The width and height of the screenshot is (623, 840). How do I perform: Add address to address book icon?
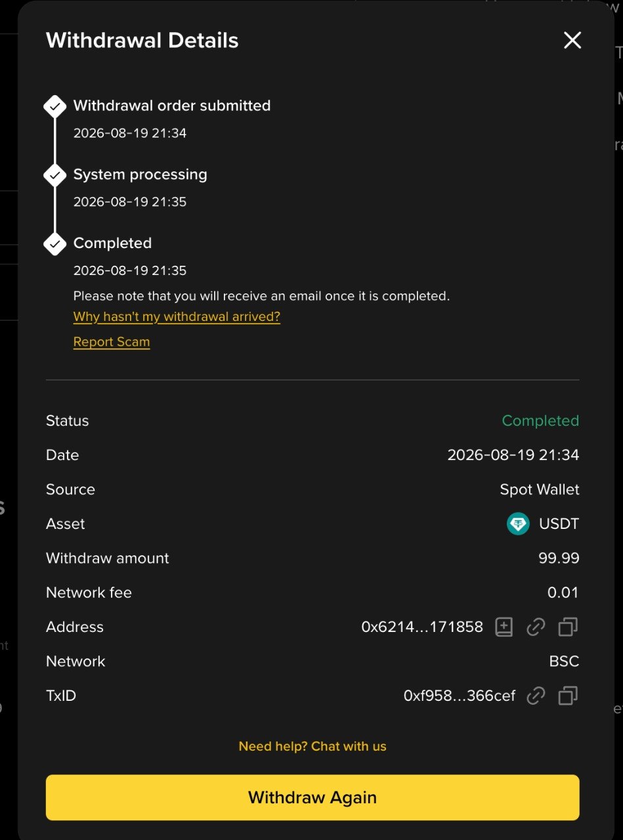pos(504,627)
